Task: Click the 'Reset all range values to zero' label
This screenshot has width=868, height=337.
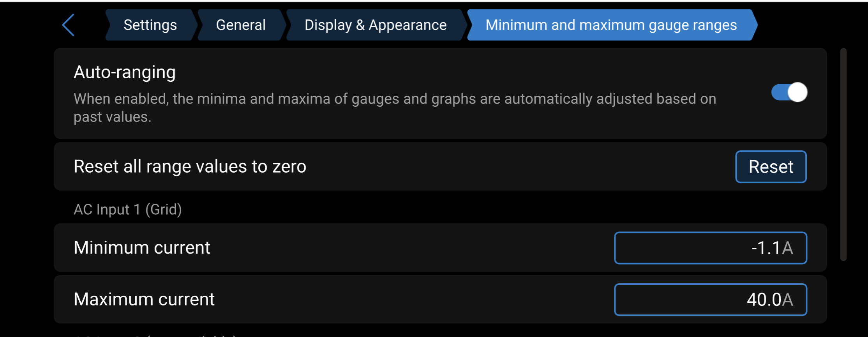Action: [x=190, y=167]
